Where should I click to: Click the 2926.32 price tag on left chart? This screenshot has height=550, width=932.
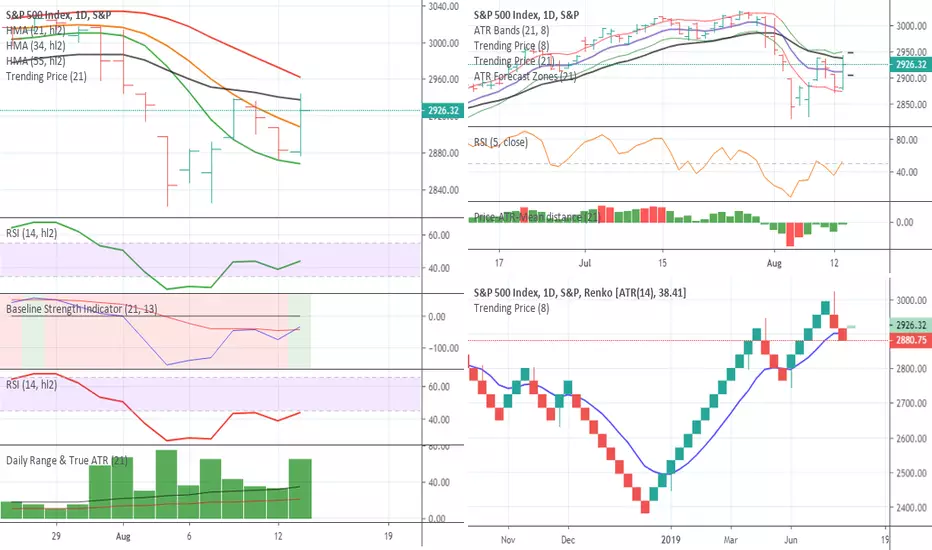(443, 111)
